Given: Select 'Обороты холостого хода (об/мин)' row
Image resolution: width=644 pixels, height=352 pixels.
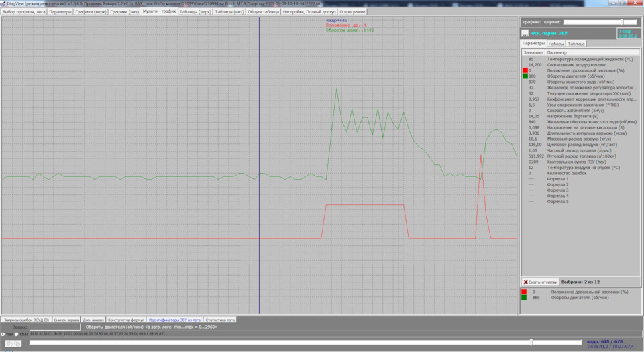Looking at the screenshot, I should tap(581, 82).
